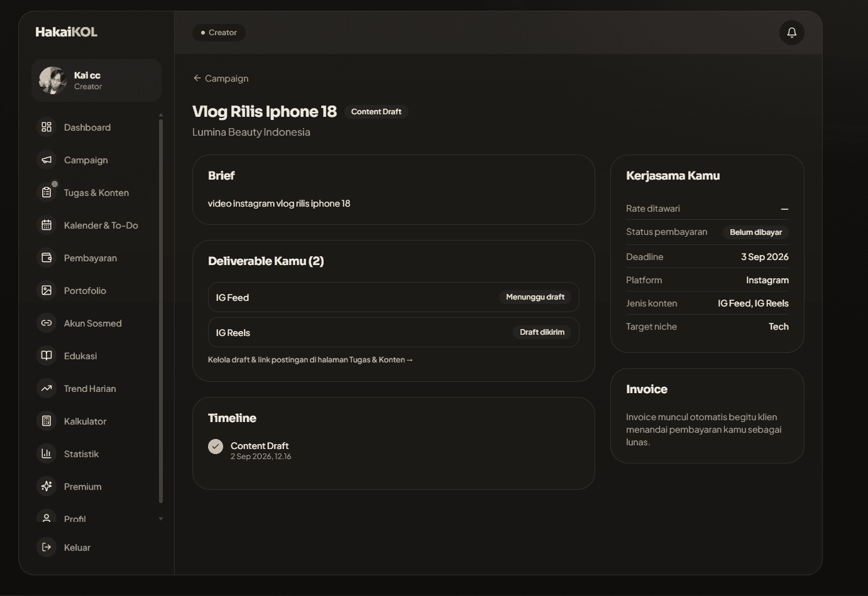This screenshot has height=596, width=868.
Task: Open Kai cc profile avatar
Action: pyautogui.click(x=53, y=80)
